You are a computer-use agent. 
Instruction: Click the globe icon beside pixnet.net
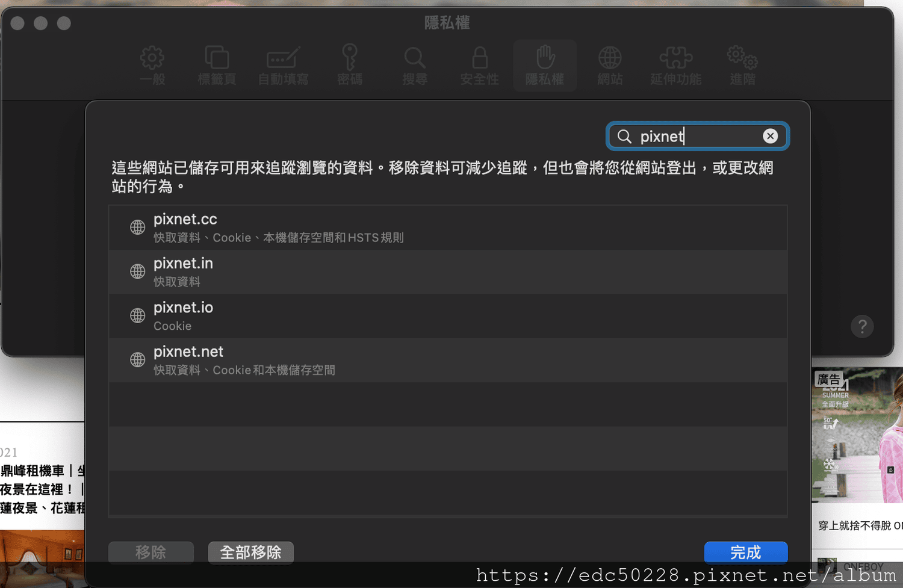138,360
